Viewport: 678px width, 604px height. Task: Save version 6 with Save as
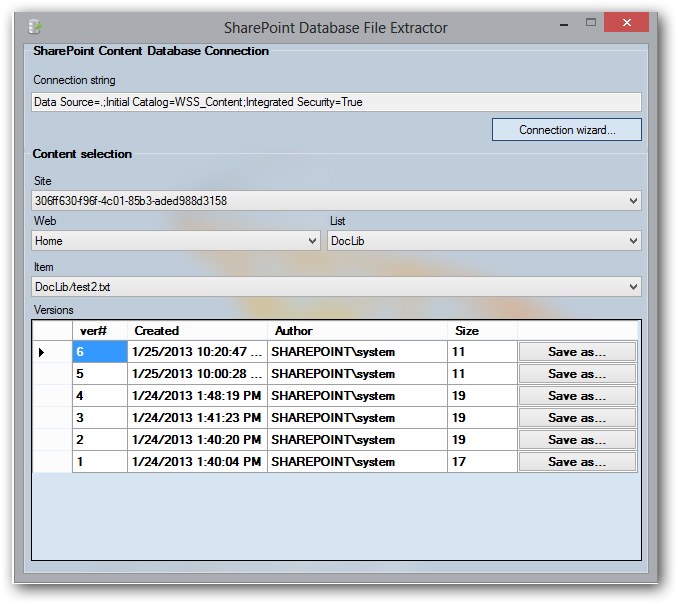pos(577,352)
